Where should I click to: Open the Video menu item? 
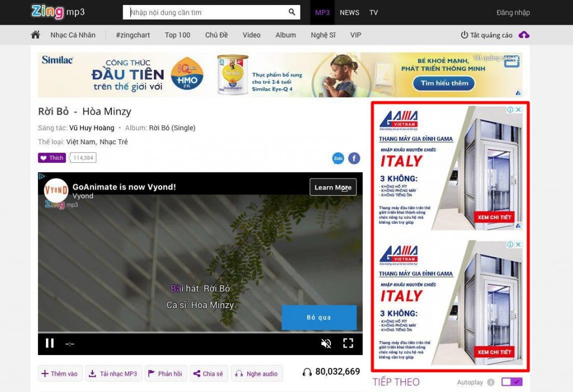(x=251, y=35)
